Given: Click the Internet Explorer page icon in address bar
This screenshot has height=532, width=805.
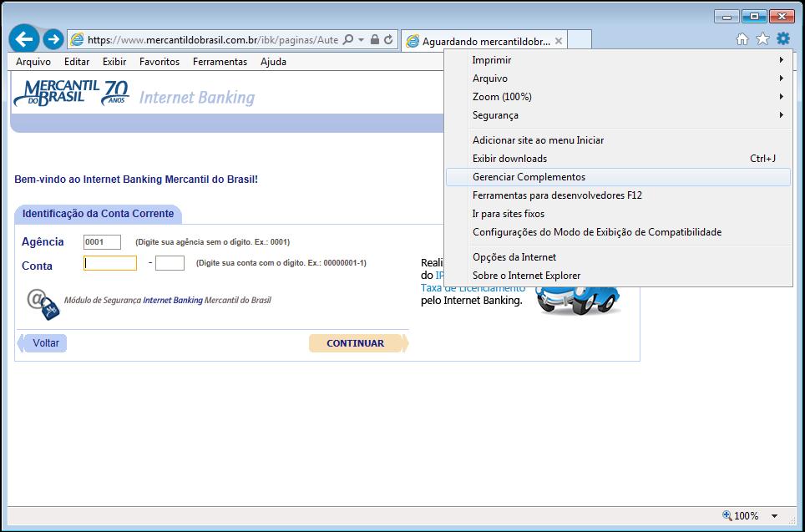Looking at the screenshot, I should click(77, 39).
